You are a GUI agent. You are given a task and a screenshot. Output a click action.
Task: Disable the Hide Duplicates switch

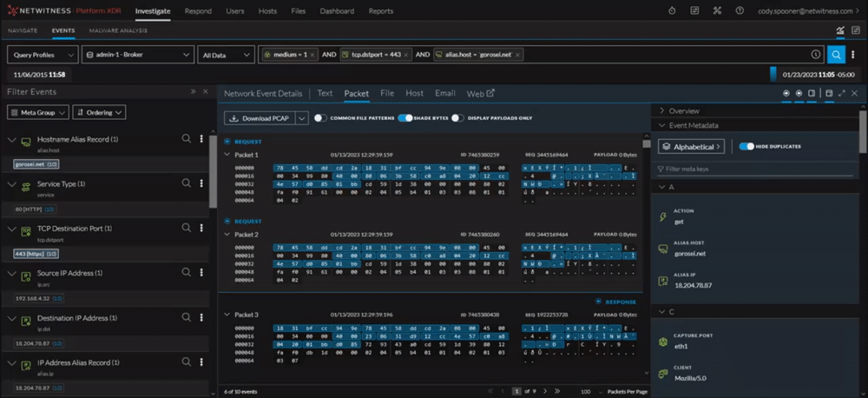(746, 147)
